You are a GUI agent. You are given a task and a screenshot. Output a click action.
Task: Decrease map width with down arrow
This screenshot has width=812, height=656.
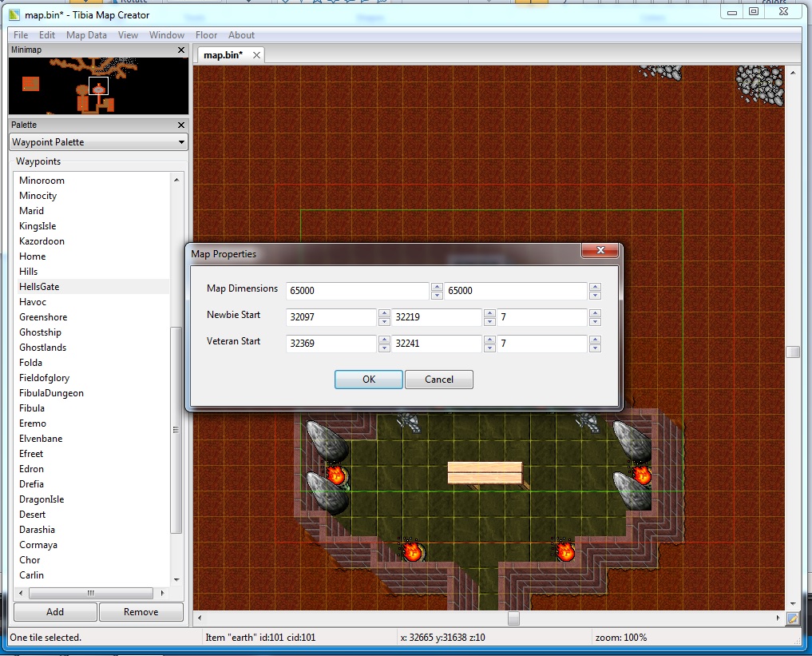click(x=437, y=296)
